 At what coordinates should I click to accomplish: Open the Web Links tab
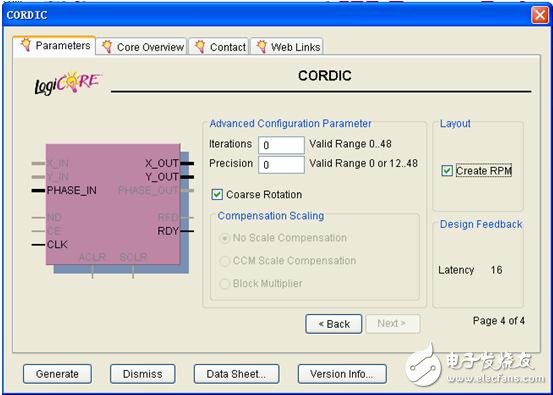tap(286, 47)
